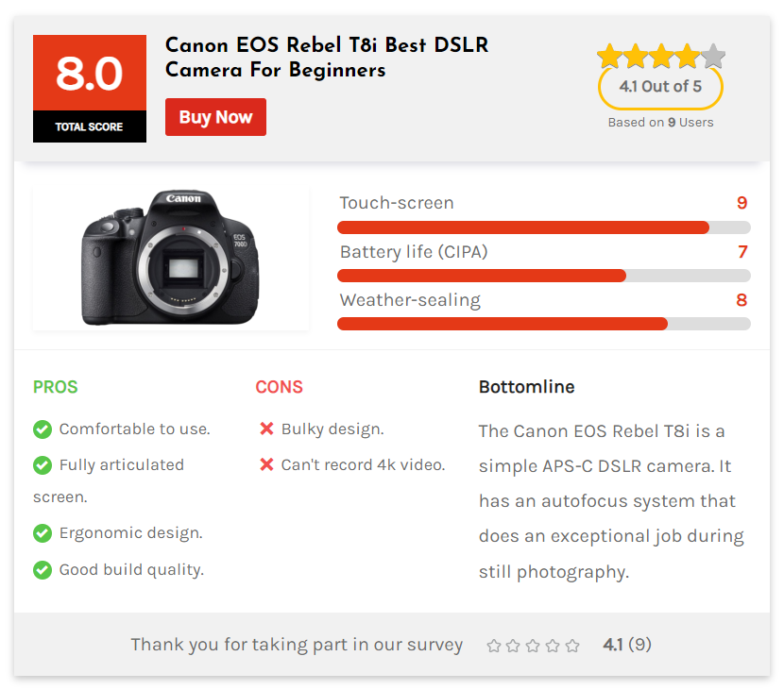Click the green check beside Comfortable to use
This screenshot has height=690, width=784.
43,429
